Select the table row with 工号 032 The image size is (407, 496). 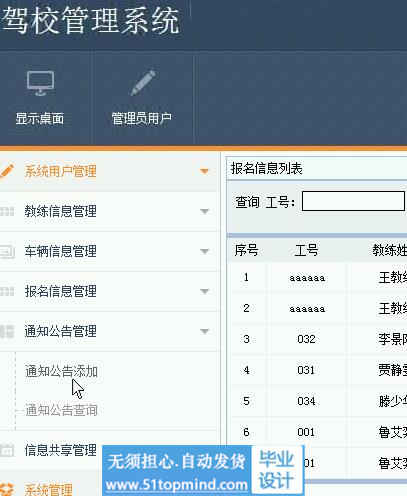pos(317,339)
